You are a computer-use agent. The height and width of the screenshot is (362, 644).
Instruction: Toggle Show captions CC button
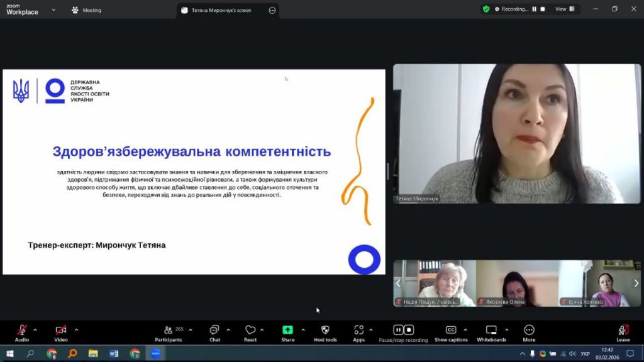[451, 330]
